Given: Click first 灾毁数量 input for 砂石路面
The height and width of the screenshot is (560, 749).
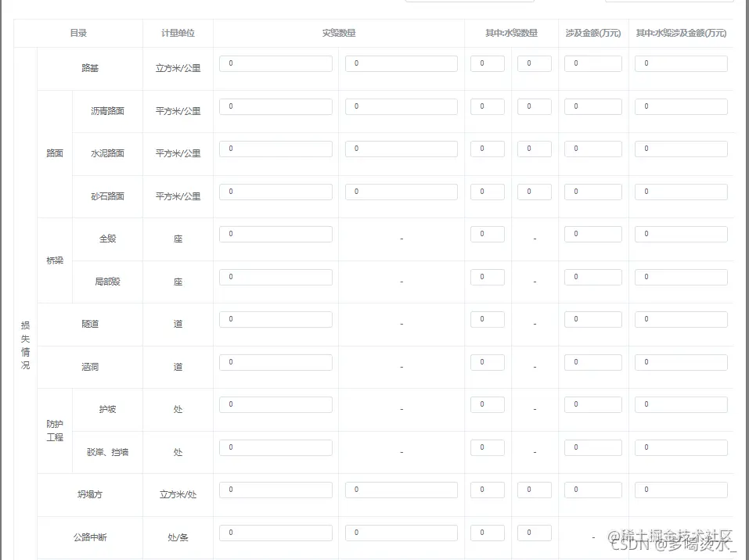Looking at the screenshot, I should pyautogui.click(x=275, y=192).
